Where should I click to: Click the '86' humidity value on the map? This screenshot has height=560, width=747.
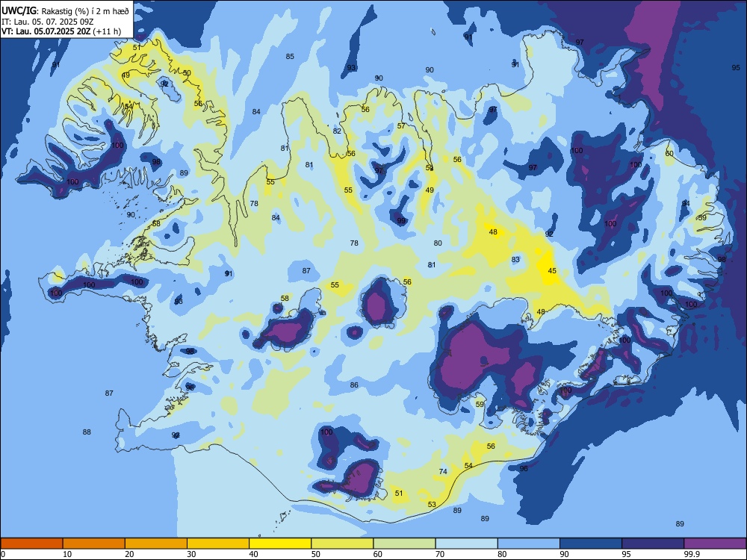click(x=354, y=385)
